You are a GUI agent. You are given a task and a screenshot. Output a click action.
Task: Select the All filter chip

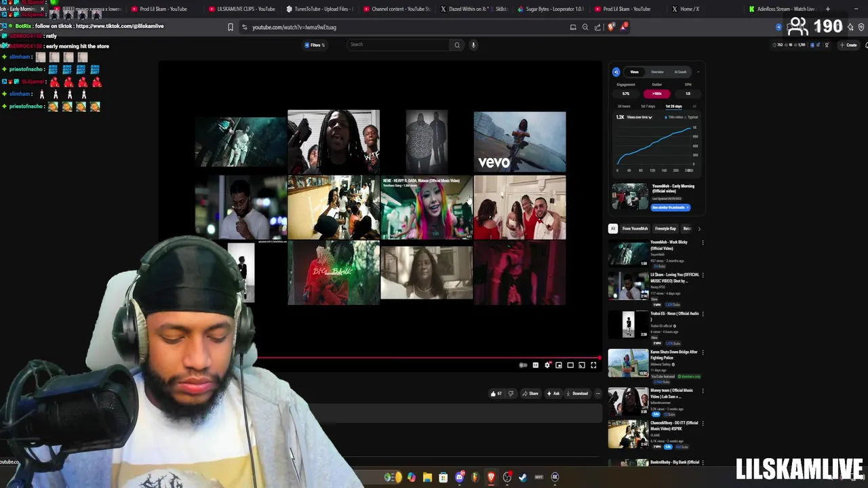(613, 228)
